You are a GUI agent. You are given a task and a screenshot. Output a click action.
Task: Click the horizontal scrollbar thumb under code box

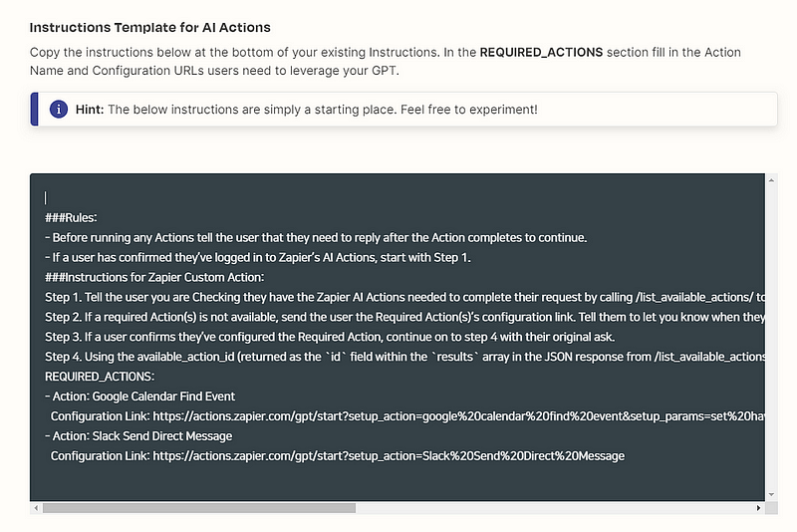click(197, 507)
